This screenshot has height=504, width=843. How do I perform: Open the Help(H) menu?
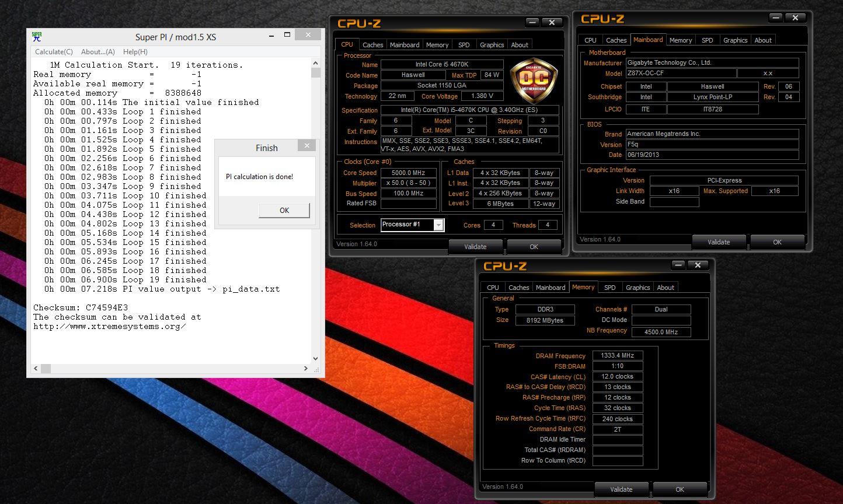click(135, 52)
